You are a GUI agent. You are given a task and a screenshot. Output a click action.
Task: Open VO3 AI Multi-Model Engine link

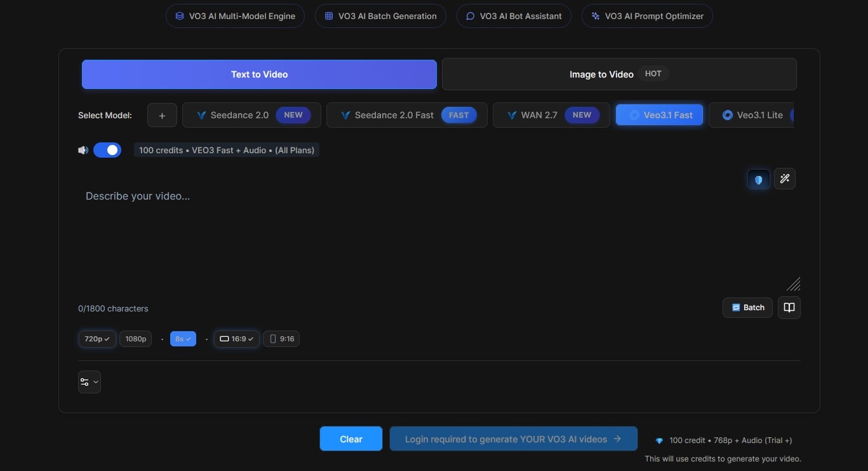(x=235, y=16)
